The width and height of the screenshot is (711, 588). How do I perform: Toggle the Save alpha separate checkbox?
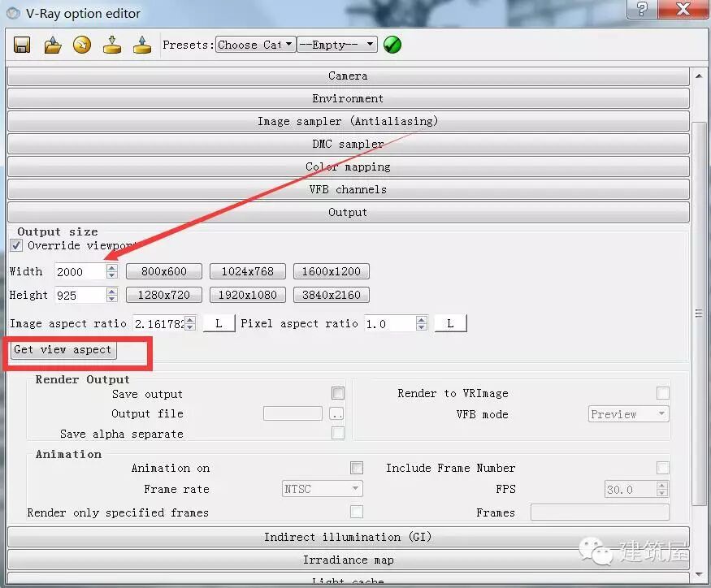[x=338, y=433]
